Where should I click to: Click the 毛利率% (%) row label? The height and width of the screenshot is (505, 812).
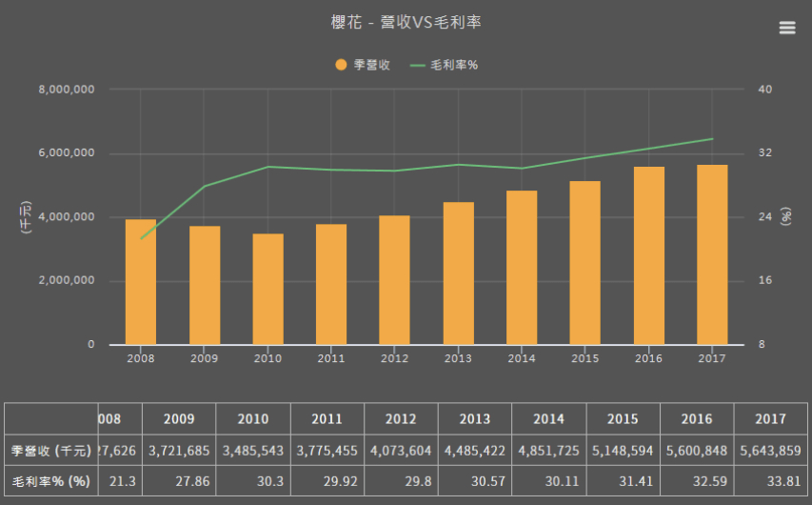[51, 481]
